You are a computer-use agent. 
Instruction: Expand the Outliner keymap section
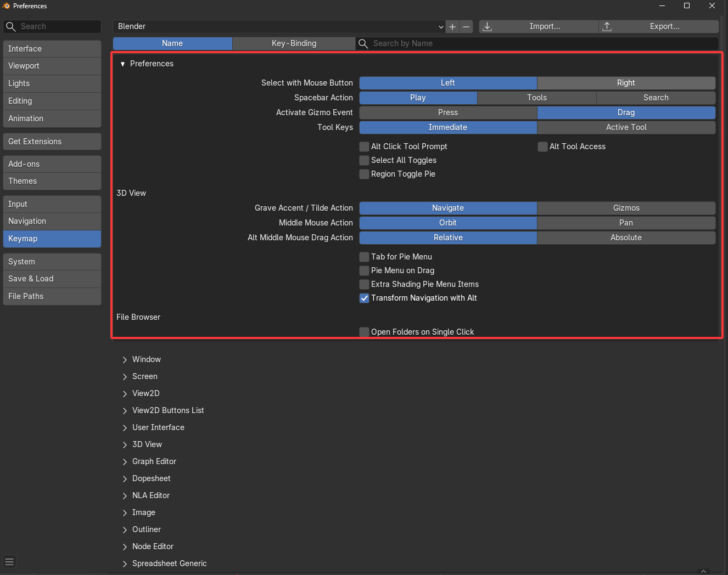125,530
